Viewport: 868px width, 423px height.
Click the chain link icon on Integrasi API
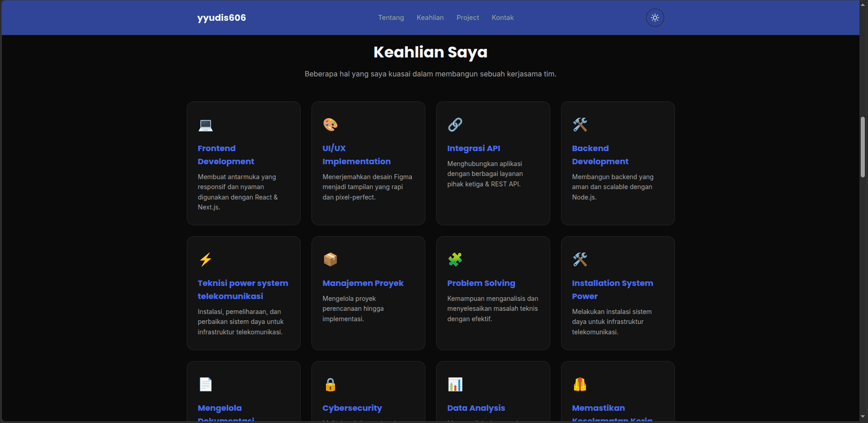455,124
